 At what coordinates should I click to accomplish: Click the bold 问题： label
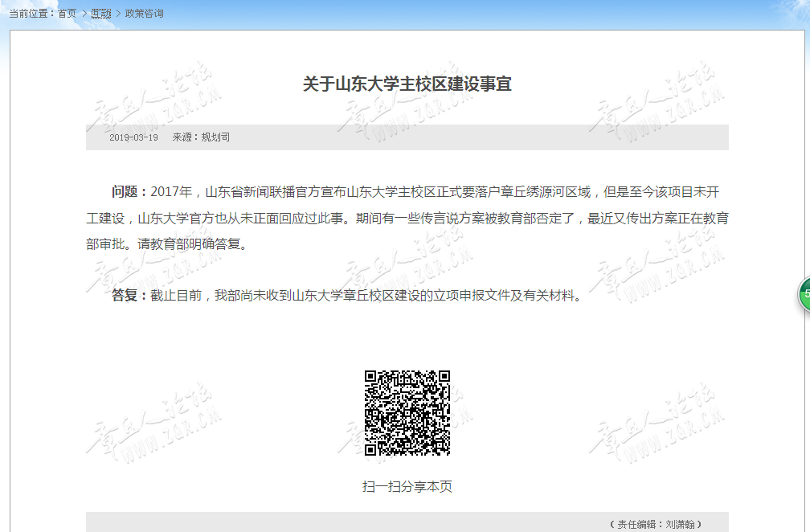tap(130, 192)
